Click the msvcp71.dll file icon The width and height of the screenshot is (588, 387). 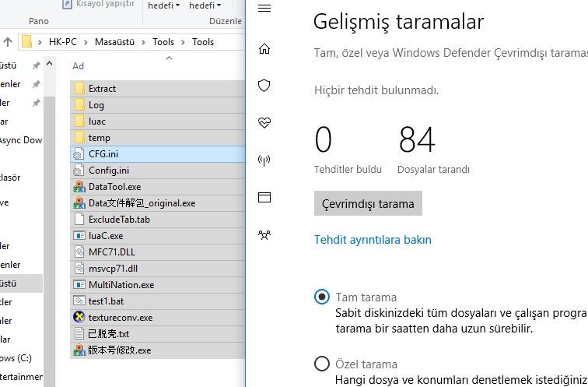pyautogui.click(x=79, y=269)
